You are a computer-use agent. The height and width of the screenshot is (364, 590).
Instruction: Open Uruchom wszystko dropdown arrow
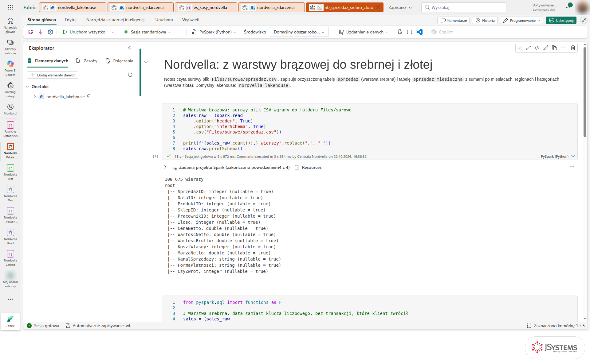coord(113,32)
